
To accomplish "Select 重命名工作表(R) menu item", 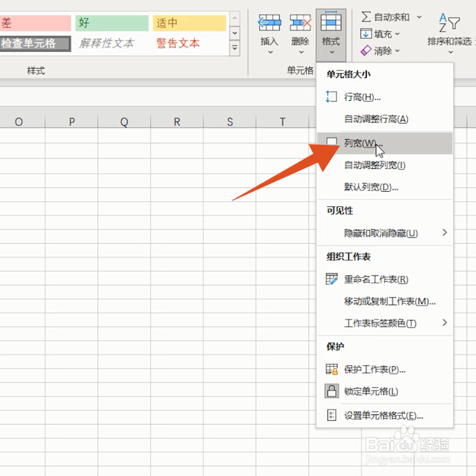I will pyautogui.click(x=385, y=279).
